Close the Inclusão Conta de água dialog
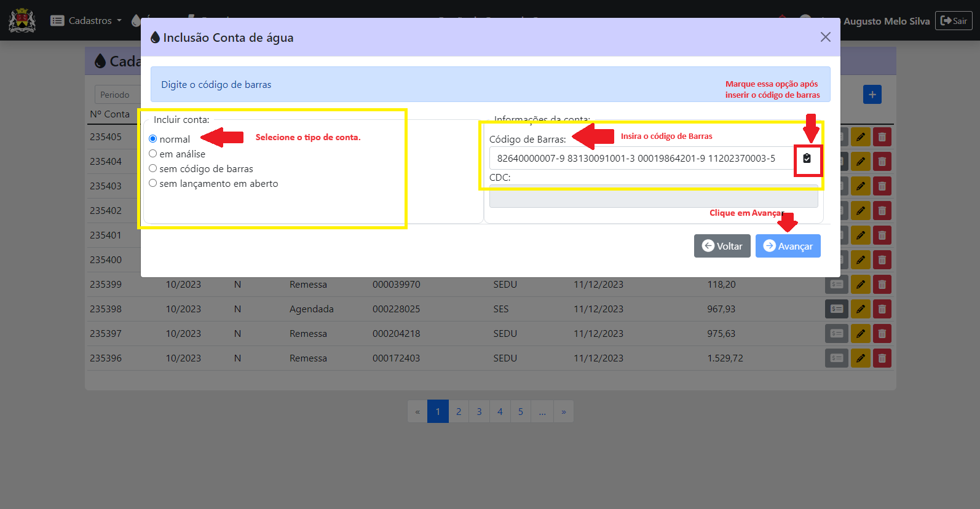The width and height of the screenshot is (980, 509). pos(825,37)
